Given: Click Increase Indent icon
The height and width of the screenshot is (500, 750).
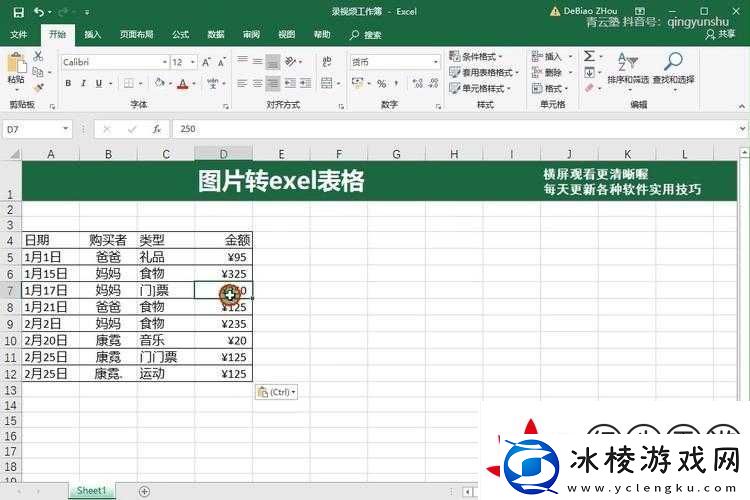Looking at the screenshot, I should click(x=306, y=83).
